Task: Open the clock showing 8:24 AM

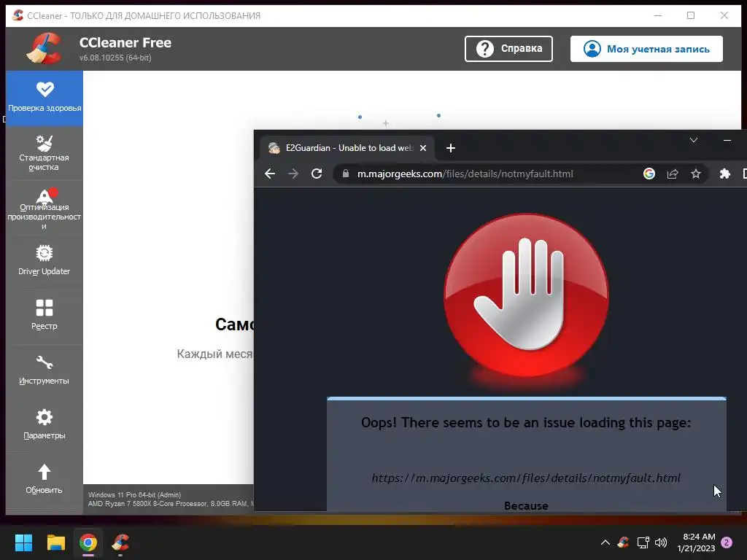Action: 696,542
